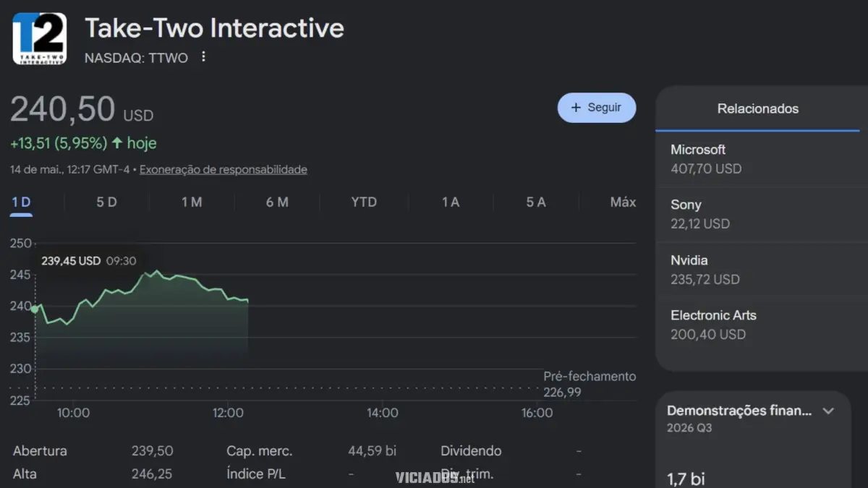Switch to the 1 A chart range

coord(451,202)
